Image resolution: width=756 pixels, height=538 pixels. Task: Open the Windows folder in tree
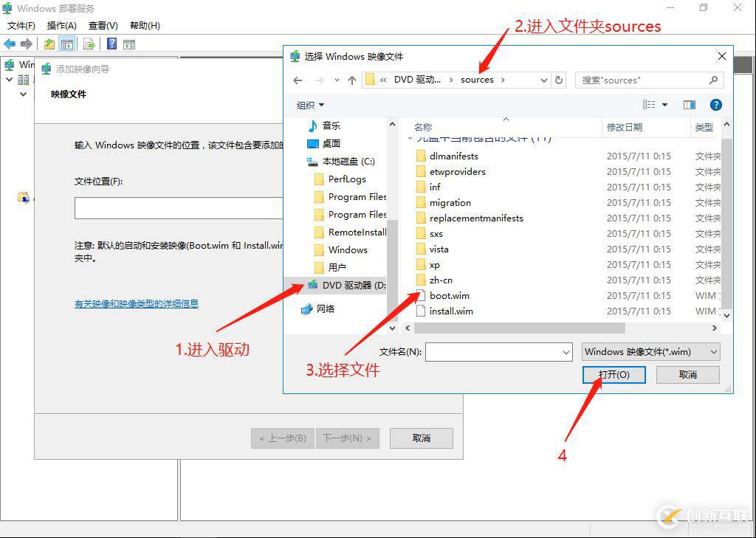341,250
